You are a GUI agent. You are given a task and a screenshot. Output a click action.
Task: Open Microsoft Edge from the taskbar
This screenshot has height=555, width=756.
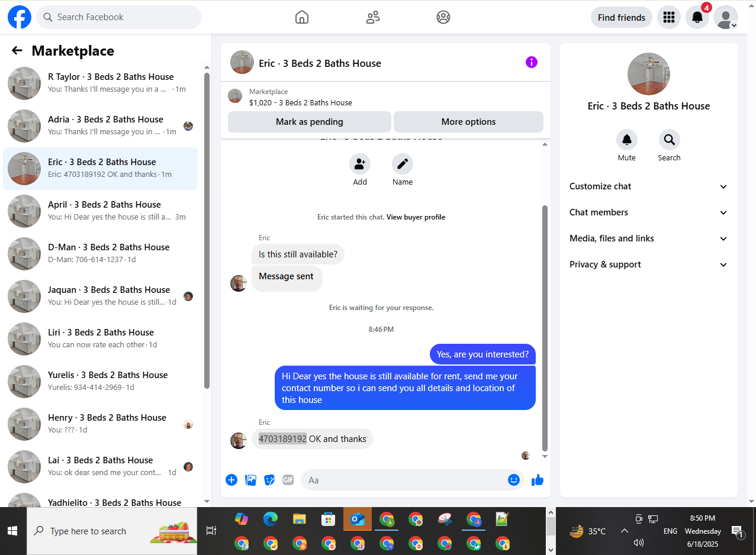(271, 519)
